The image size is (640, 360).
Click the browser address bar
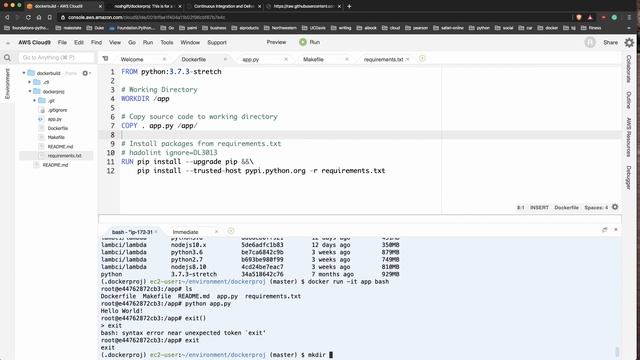(314, 18)
